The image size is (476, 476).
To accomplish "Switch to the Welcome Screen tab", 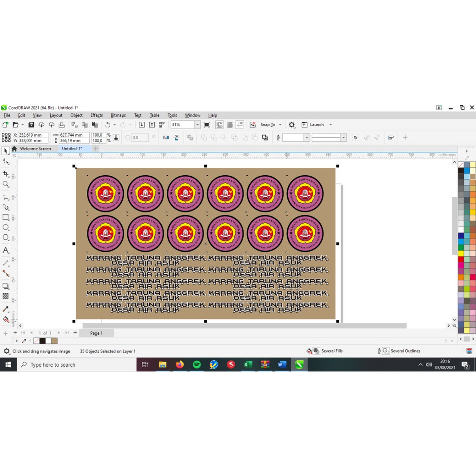I will pyautogui.click(x=35, y=149).
